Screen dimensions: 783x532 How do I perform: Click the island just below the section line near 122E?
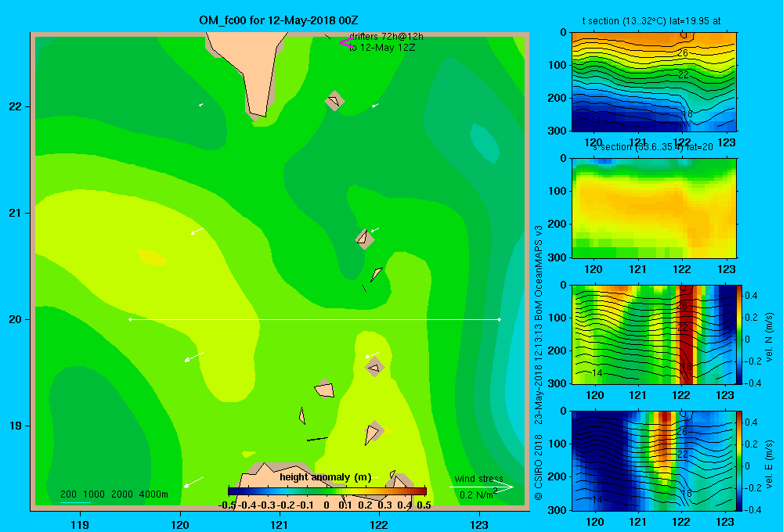coord(374,367)
